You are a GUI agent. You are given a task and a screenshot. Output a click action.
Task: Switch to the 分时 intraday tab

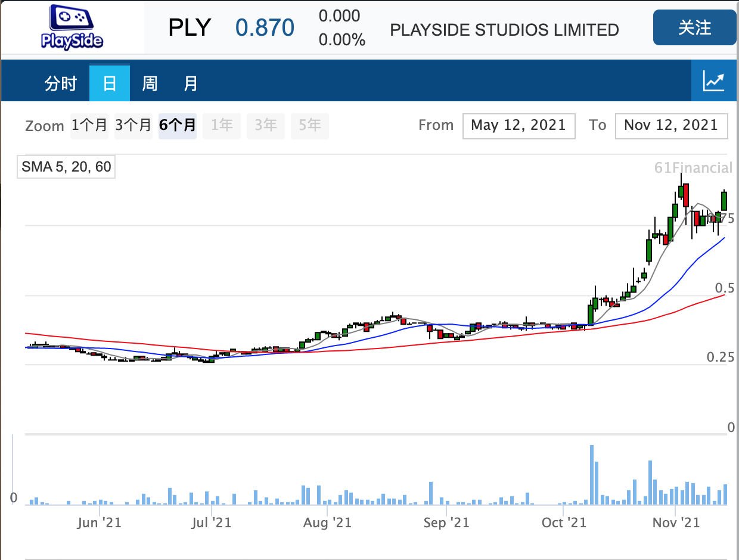[x=61, y=83]
